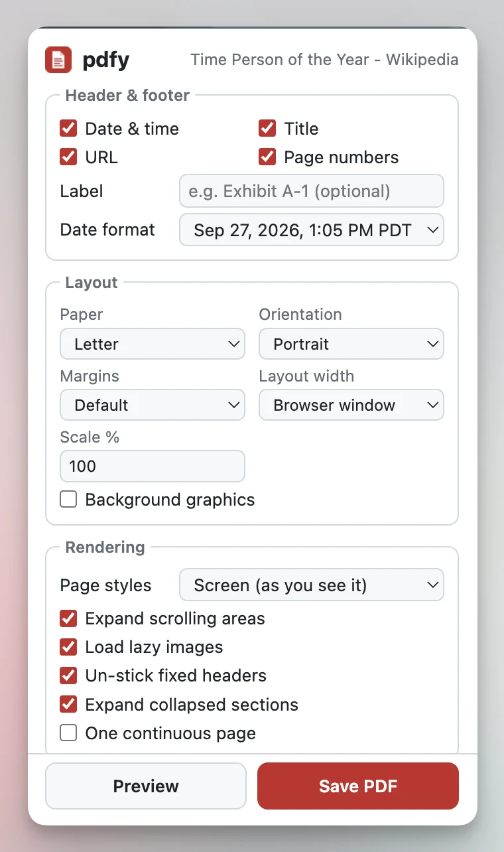
Task: Open the Margins dropdown
Action: point(153,405)
